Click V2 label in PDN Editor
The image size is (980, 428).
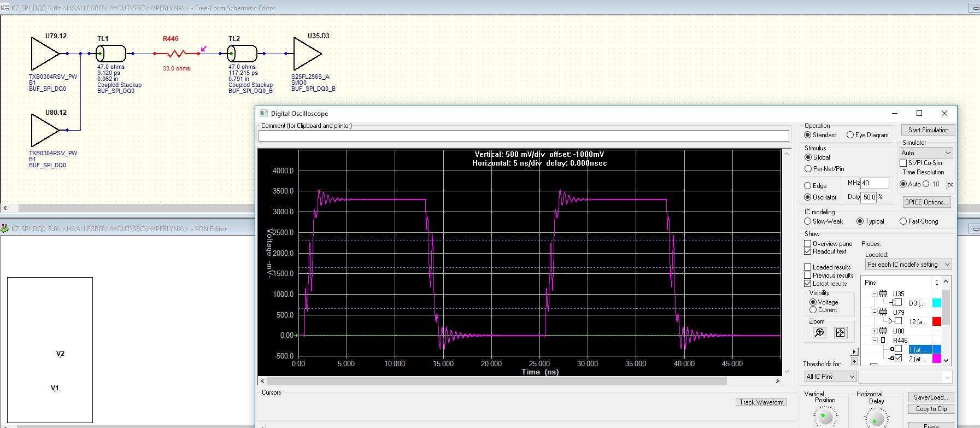pyautogui.click(x=60, y=354)
